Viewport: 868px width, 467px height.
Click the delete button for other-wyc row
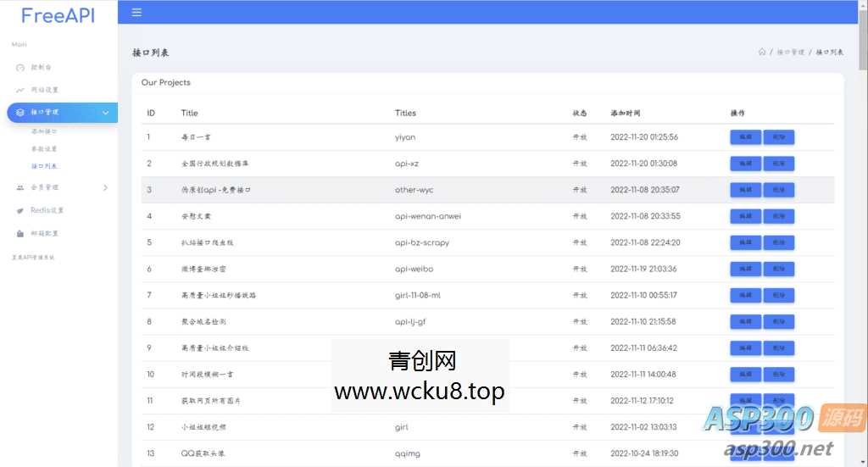coord(779,190)
